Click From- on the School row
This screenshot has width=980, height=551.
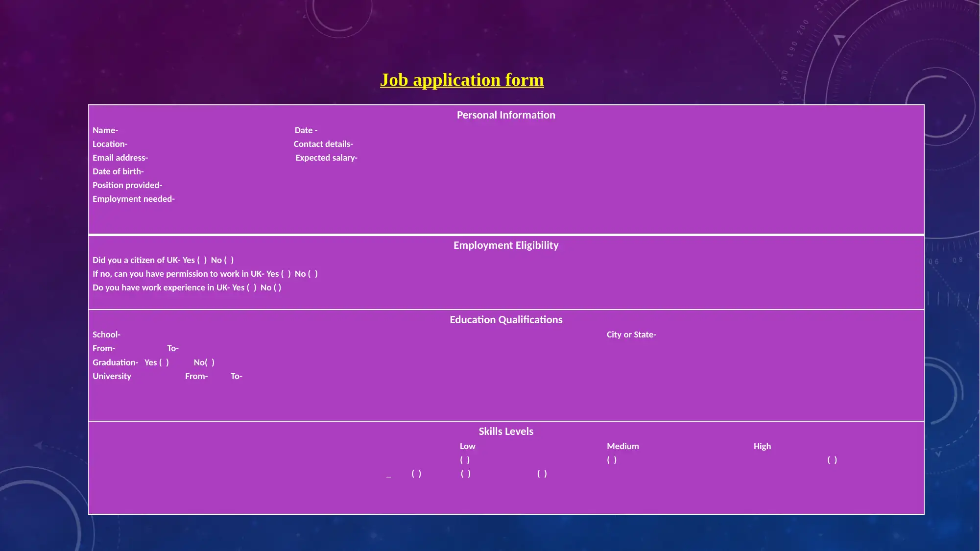pos(104,348)
